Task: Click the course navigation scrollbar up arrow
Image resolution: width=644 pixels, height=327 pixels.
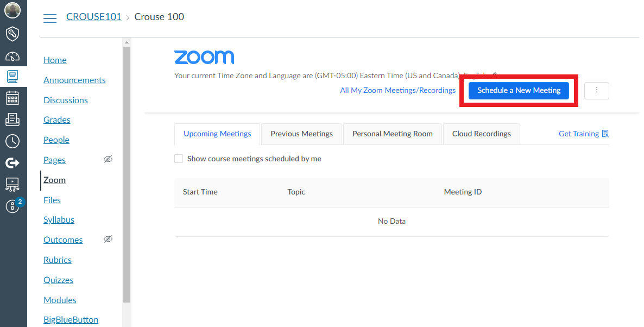Action: 127,42
